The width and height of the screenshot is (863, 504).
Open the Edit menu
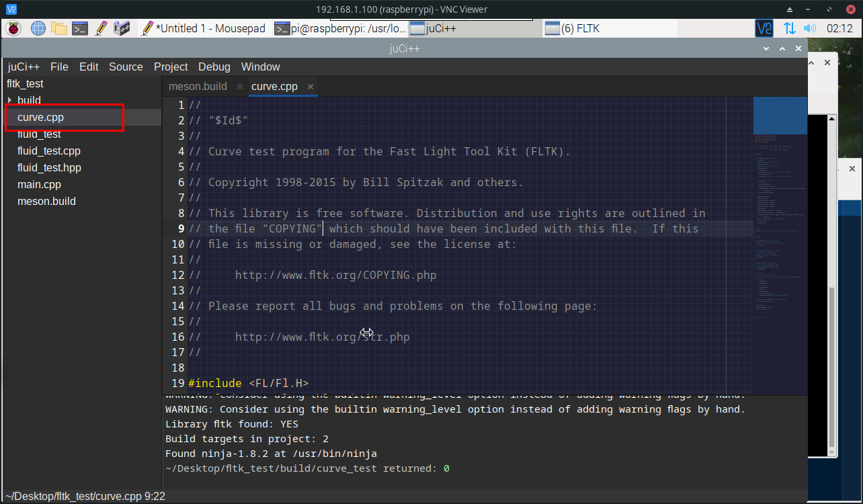pos(89,67)
